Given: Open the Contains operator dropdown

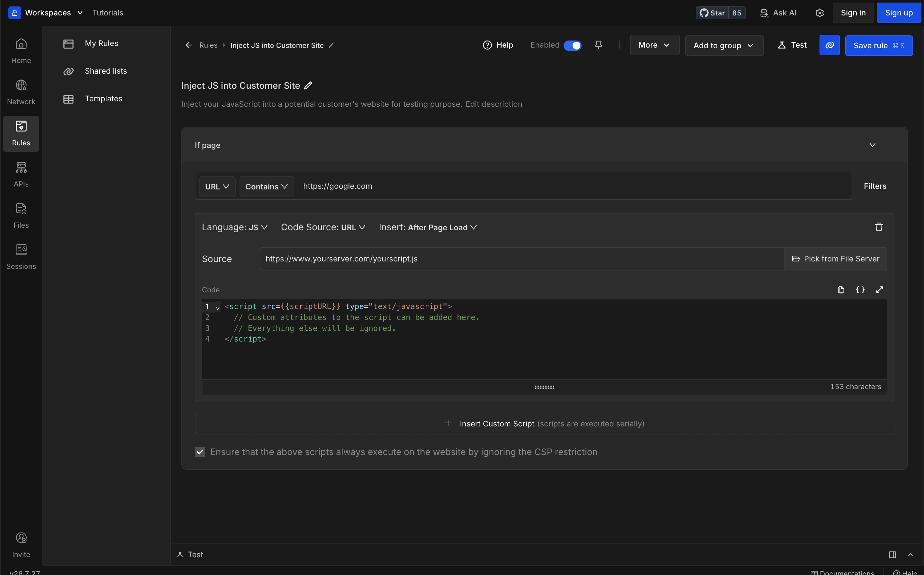Looking at the screenshot, I should coord(267,186).
